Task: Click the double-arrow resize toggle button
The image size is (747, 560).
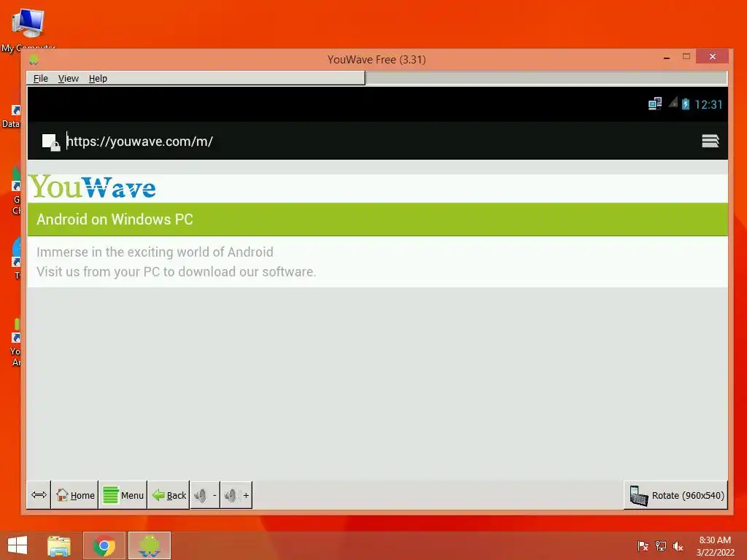Action: [39, 495]
